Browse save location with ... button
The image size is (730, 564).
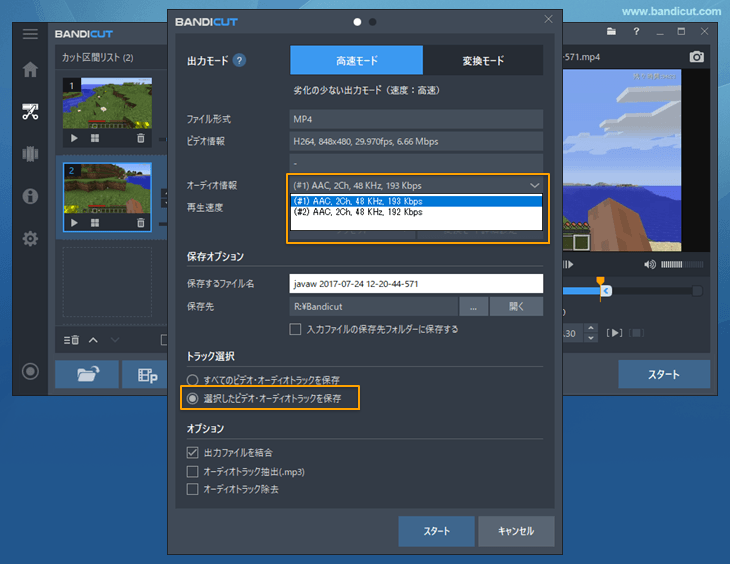click(x=473, y=306)
